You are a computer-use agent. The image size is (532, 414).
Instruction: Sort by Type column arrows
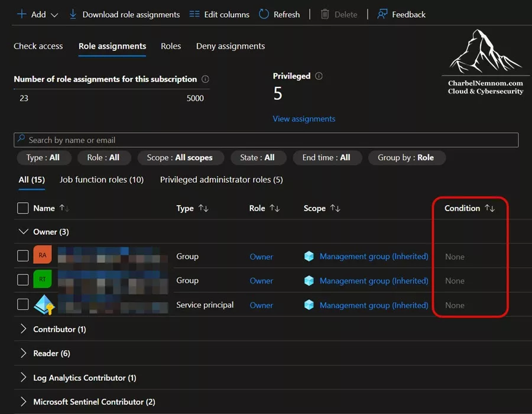tap(203, 208)
